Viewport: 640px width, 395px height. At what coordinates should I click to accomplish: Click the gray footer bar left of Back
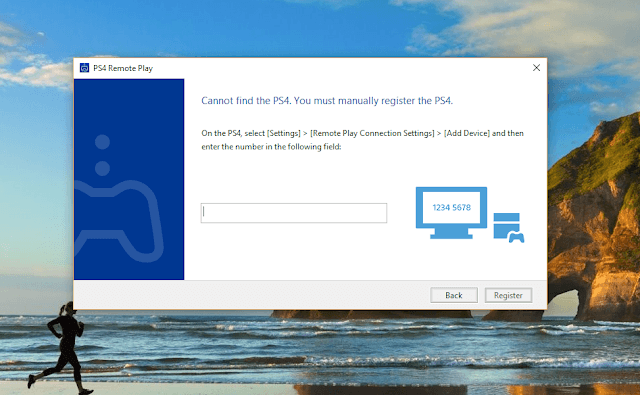coord(251,295)
